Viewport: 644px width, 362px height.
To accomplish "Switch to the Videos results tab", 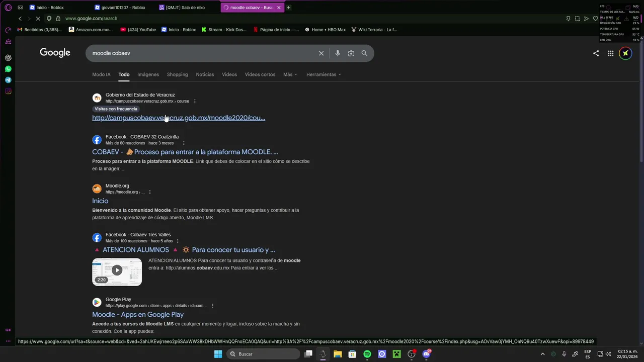I will click(x=229, y=74).
